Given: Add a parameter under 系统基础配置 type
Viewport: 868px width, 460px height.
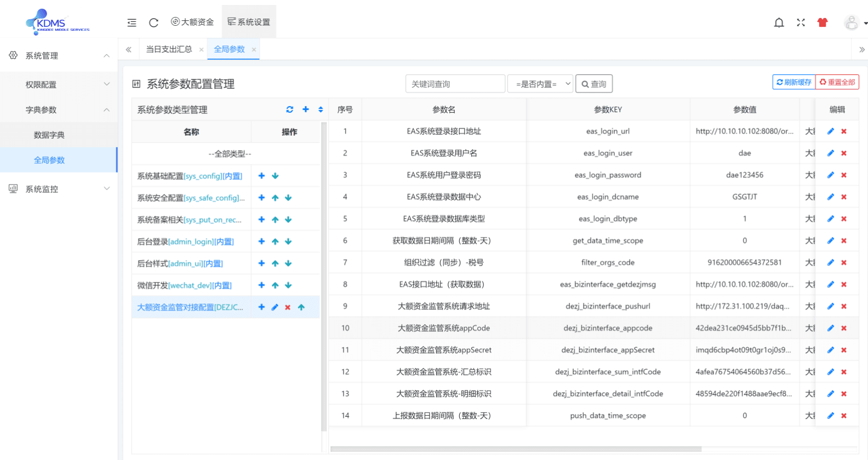Looking at the screenshot, I should 261,176.
